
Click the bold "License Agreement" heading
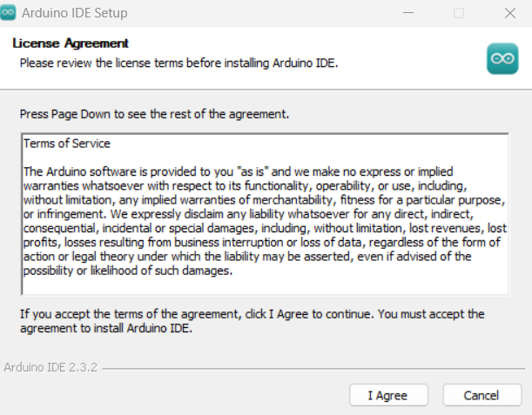point(71,44)
